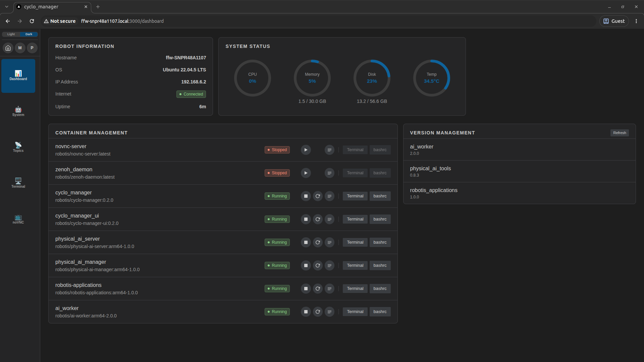Open the noVNC sidebar page
The width and height of the screenshot is (644, 362).
coord(18,219)
